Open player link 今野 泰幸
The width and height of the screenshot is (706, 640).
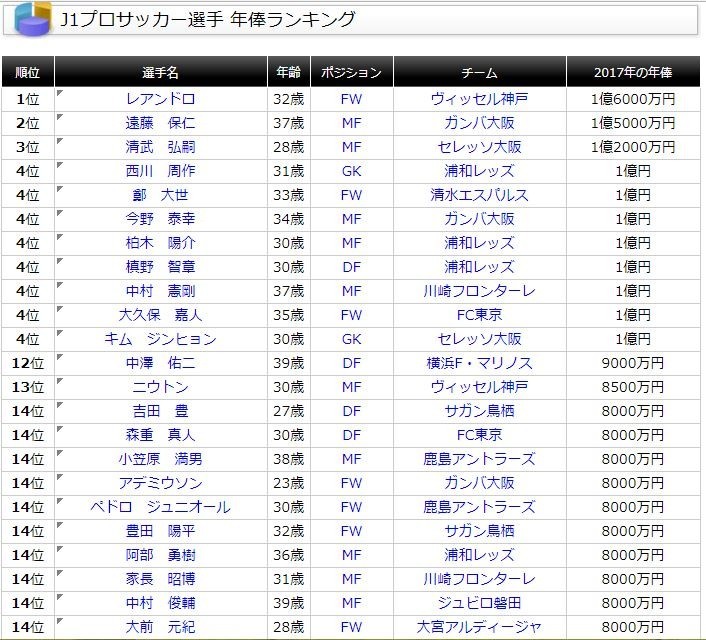[x=161, y=219]
